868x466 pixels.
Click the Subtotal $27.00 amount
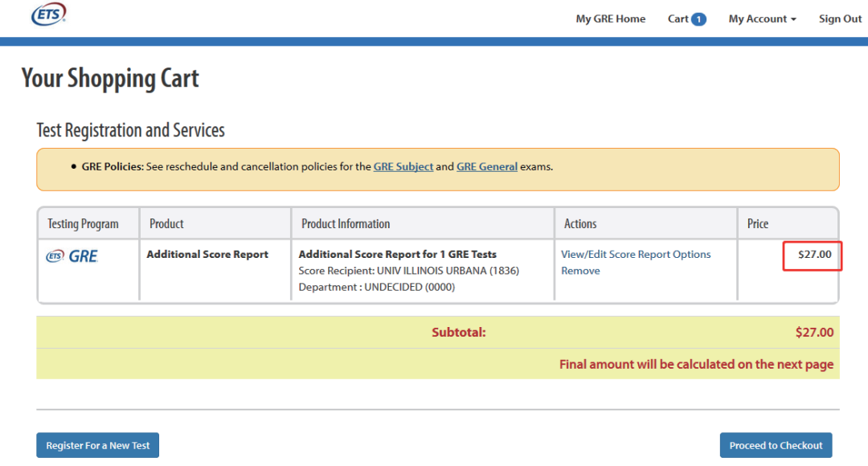(814, 332)
